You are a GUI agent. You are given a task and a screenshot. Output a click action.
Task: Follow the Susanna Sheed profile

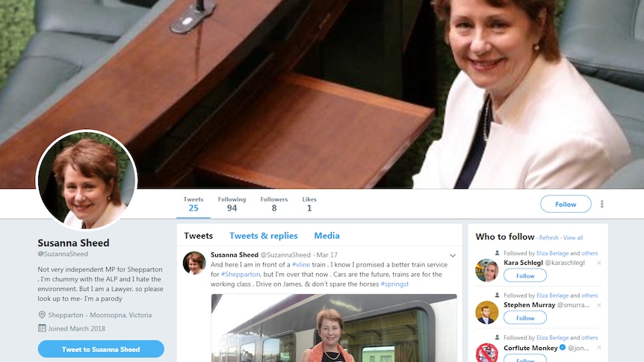tap(566, 204)
